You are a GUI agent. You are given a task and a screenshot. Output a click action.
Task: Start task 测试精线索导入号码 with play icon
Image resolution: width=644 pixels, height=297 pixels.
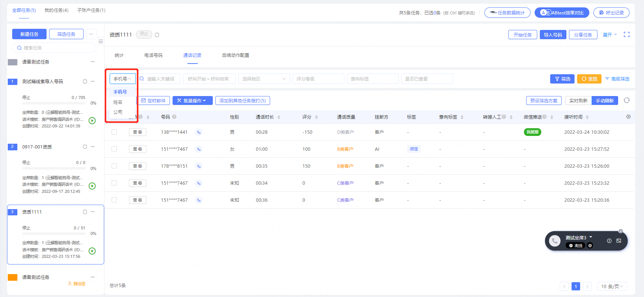92,120
